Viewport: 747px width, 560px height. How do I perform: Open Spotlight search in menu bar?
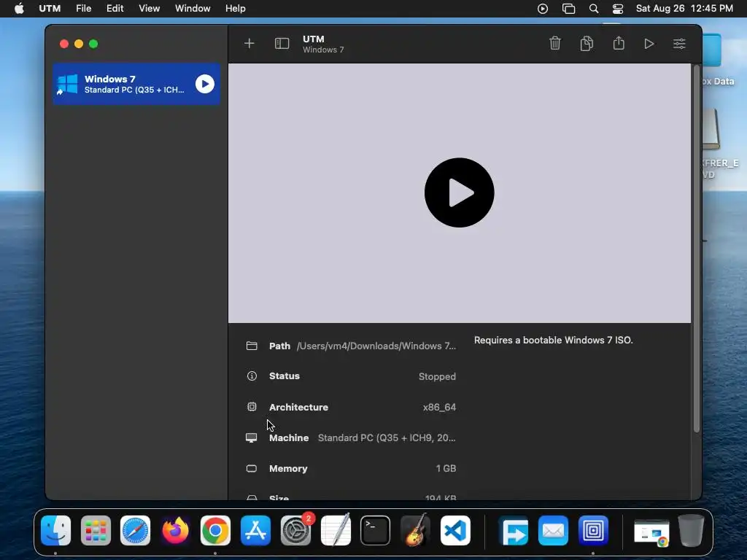pyautogui.click(x=594, y=9)
